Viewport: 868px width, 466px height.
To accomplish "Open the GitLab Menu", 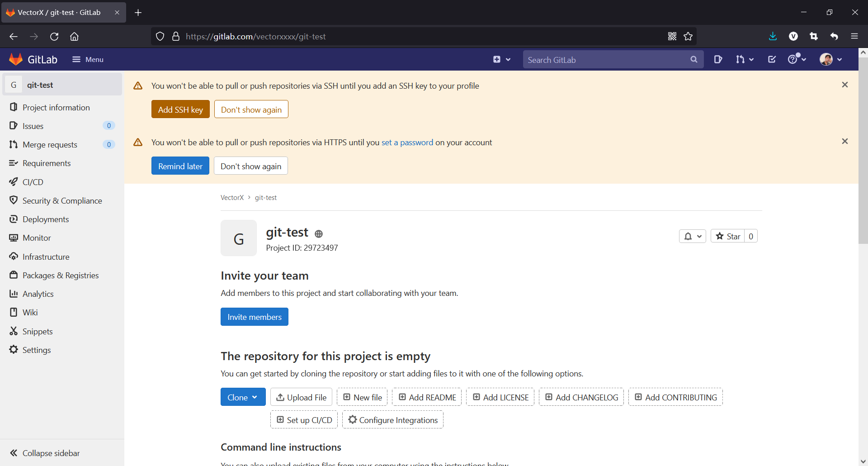I will tap(88, 59).
